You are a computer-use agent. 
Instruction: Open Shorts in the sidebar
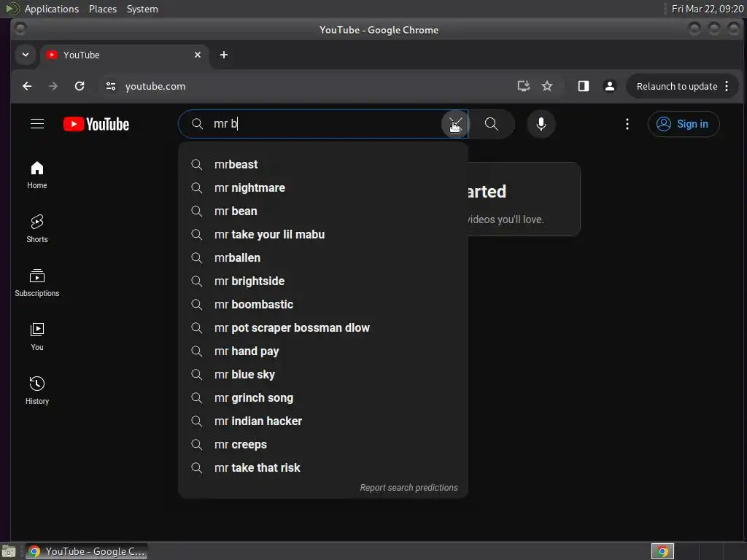[x=37, y=228]
